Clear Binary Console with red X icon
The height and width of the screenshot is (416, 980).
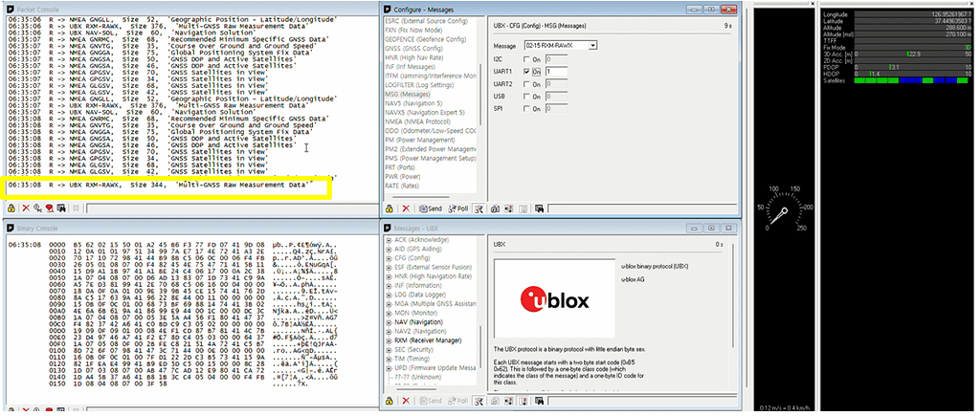[25, 410]
